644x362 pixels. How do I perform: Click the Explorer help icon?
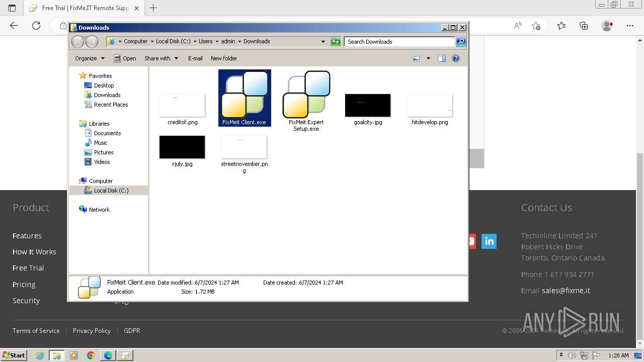[x=456, y=58]
